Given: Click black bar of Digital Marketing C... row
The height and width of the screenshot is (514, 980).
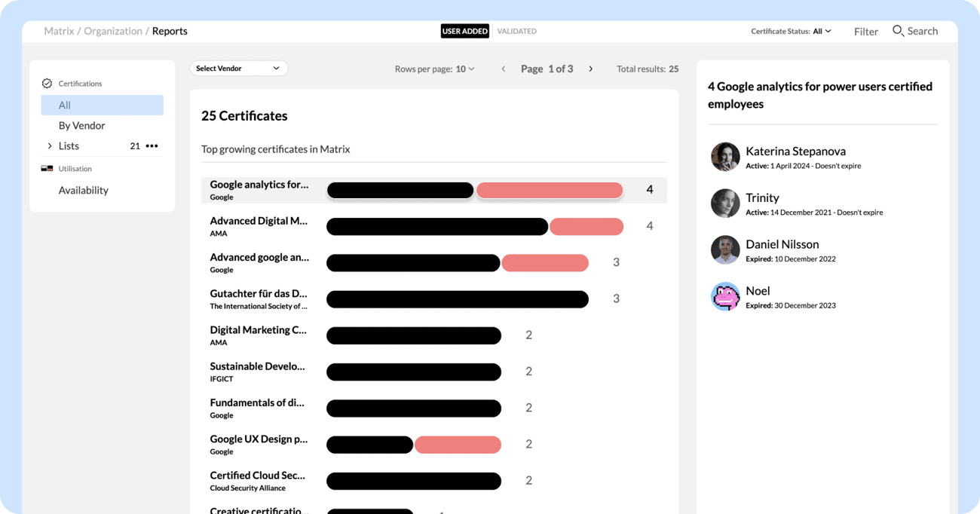Looking at the screenshot, I should (x=414, y=335).
